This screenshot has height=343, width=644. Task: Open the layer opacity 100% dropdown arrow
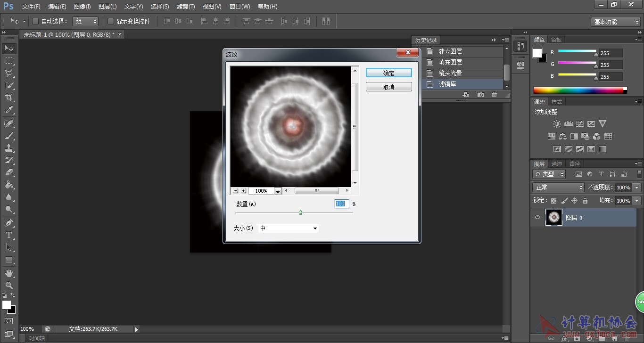(637, 188)
